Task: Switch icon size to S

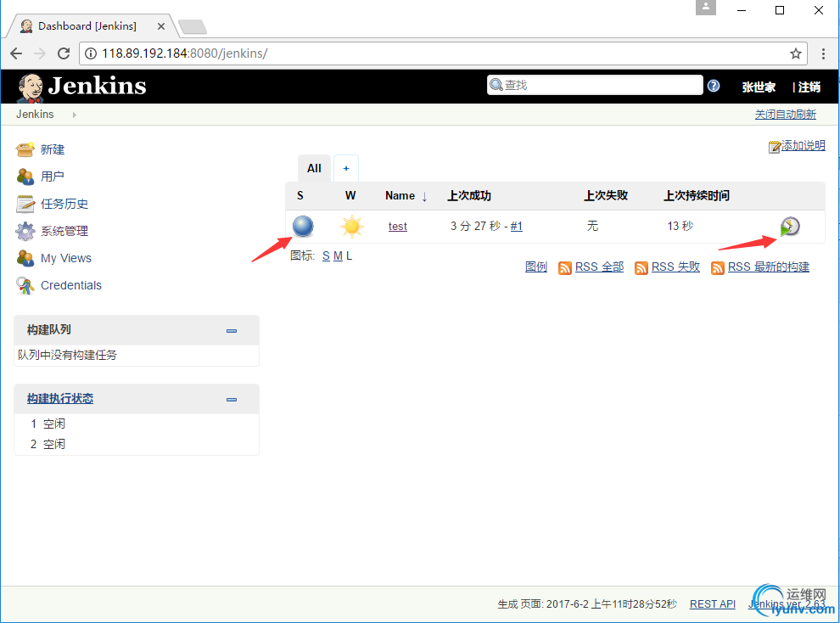Action: 327,256
